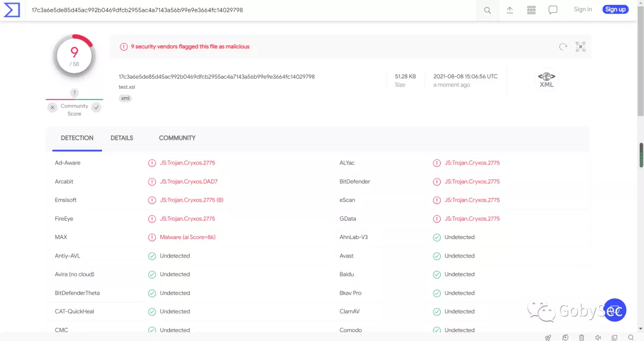The image size is (644, 341).
Task: Click the refresh-download icon in bottom bar
Action: pyautogui.click(x=565, y=337)
